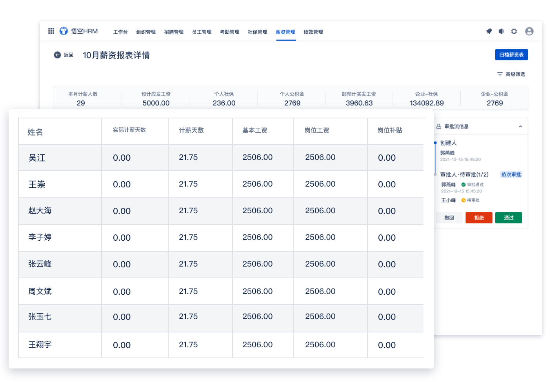Image resolution: width=549 pixels, height=392 pixels.
Task: Collapse the 审批流信息 panel chevron
Action: [x=520, y=127]
